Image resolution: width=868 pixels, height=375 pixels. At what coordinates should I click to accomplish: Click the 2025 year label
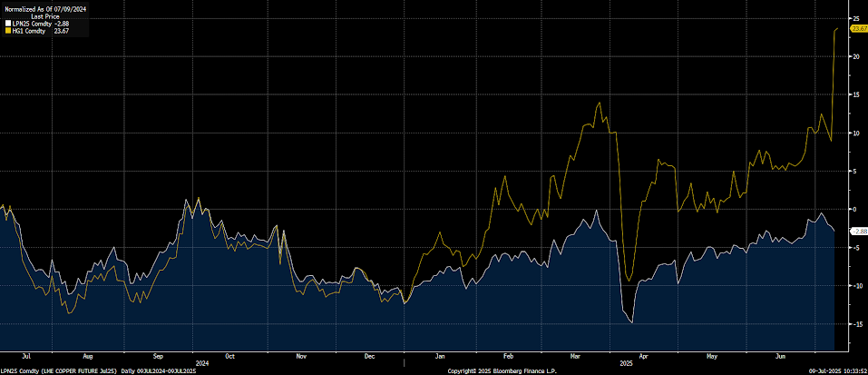tap(626, 363)
